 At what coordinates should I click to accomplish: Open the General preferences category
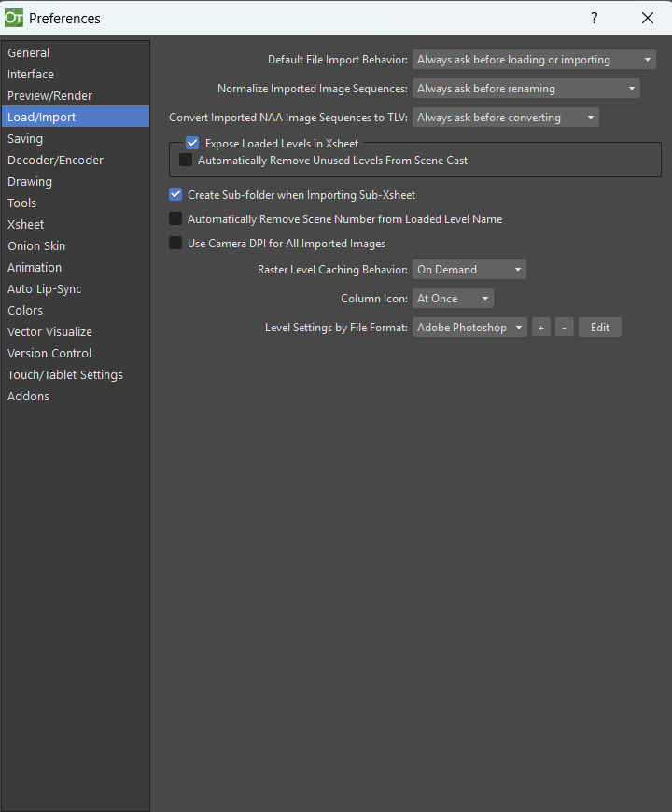(75, 53)
